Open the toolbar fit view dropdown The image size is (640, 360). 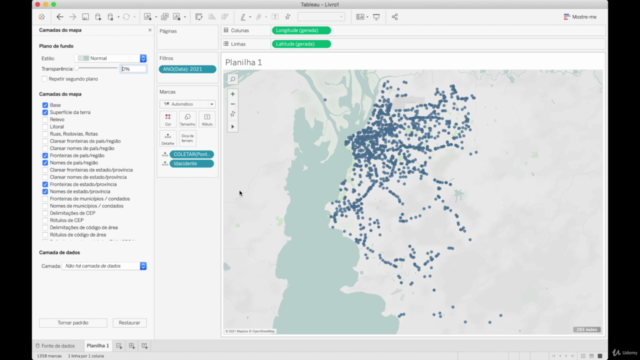tap(321, 17)
